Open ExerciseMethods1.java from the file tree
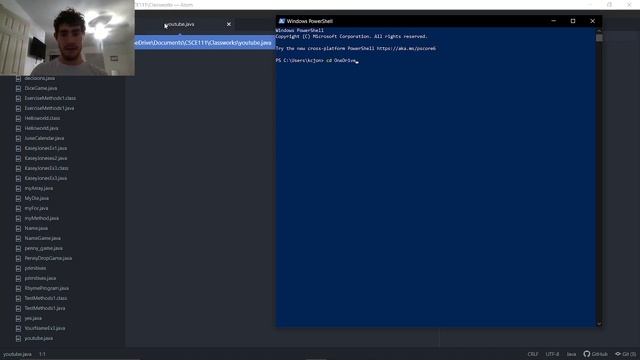The image size is (640, 360). click(x=49, y=108)
